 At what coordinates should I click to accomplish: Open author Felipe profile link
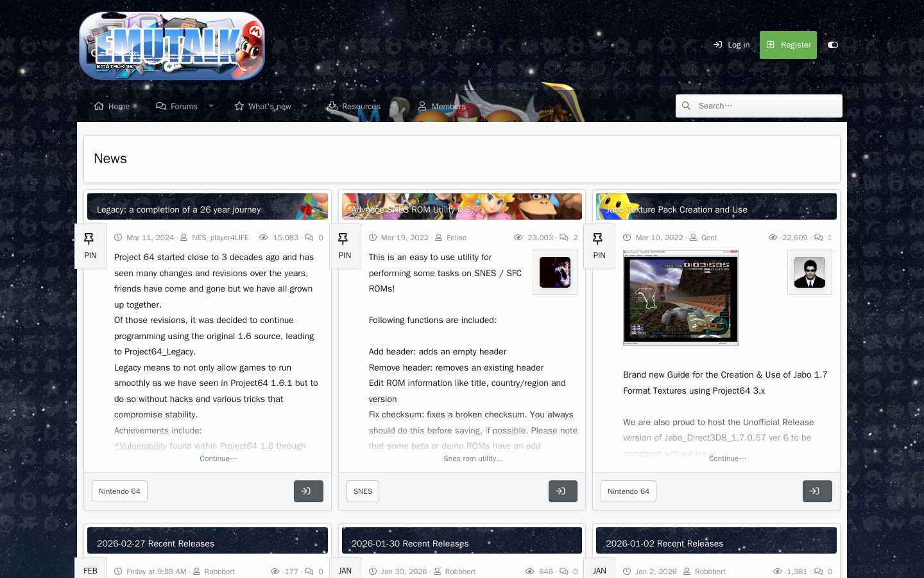point(456,238)
